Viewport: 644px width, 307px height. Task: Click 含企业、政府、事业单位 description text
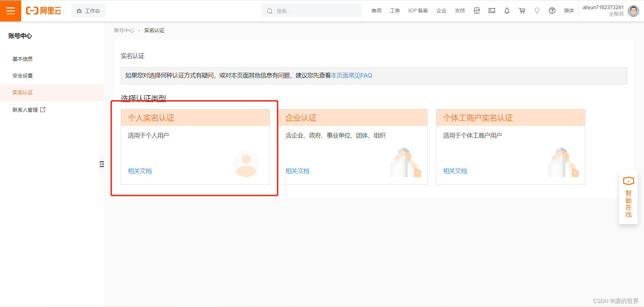[x=335, y=136]
